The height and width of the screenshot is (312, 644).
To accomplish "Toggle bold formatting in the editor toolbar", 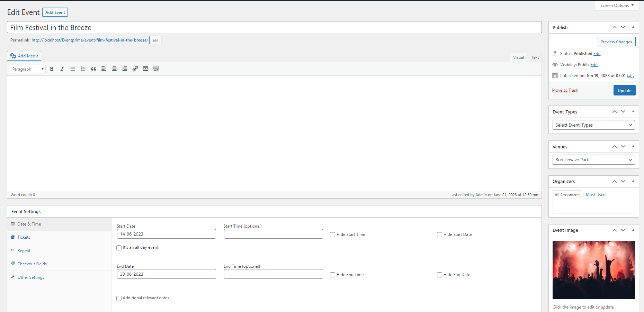I will [52, 69].
